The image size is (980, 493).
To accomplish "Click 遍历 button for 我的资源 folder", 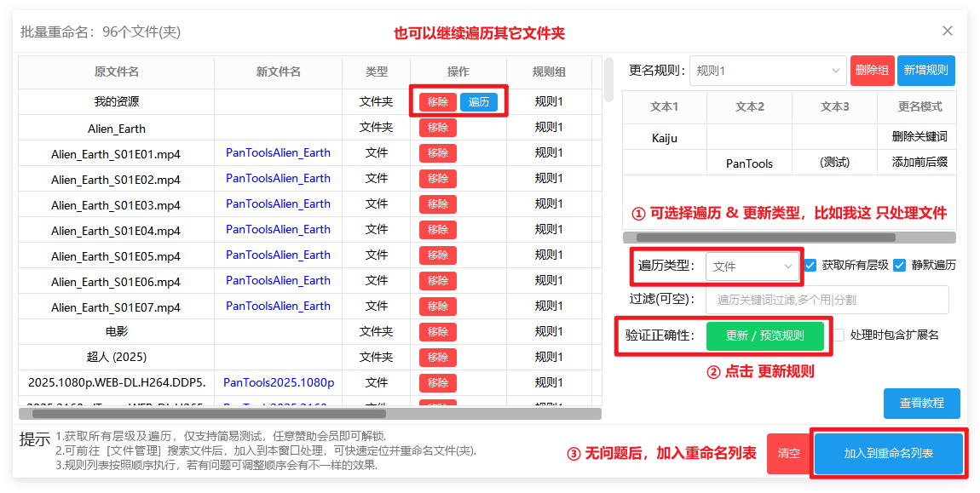I will 479,102.
